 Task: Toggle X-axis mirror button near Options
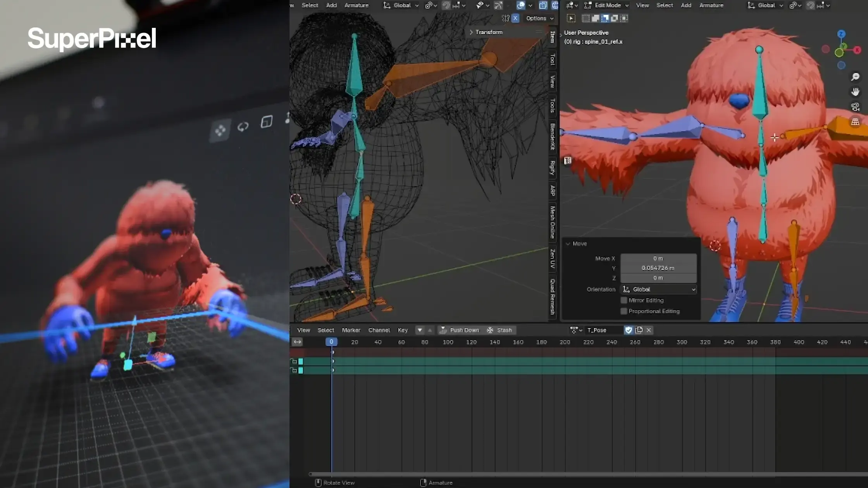pos(515,18)
